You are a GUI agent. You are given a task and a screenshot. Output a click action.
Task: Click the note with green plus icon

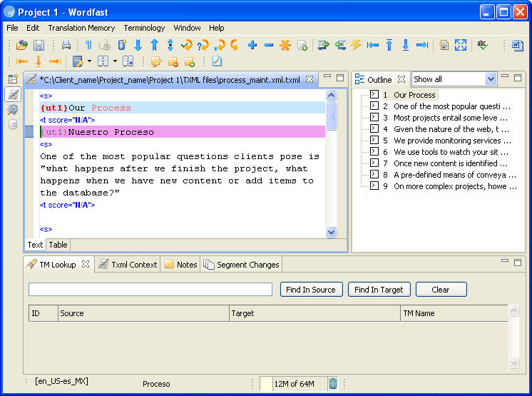(x=189, y=61)
